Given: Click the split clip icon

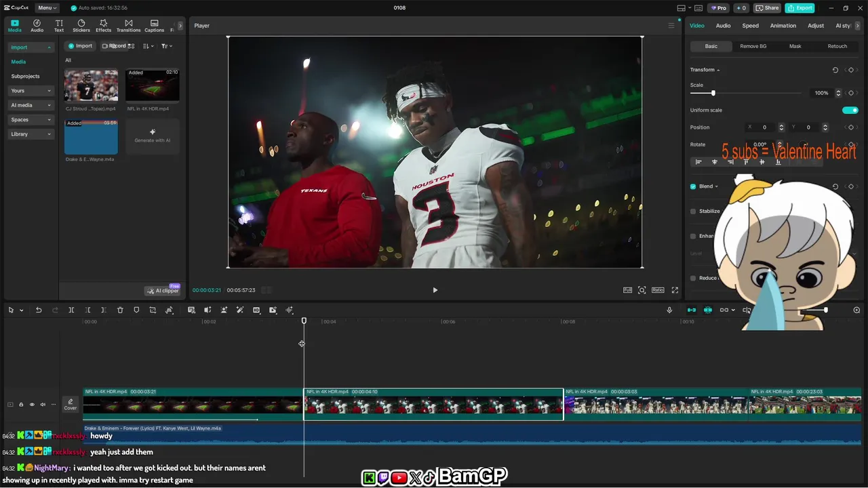Looking at the screenshot, I should coord(71,310).
